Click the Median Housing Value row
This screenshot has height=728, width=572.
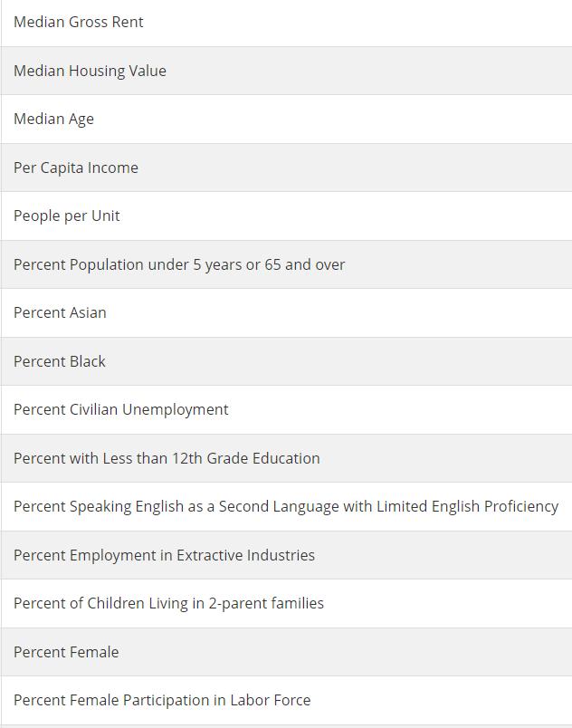(x=286, y=71)
